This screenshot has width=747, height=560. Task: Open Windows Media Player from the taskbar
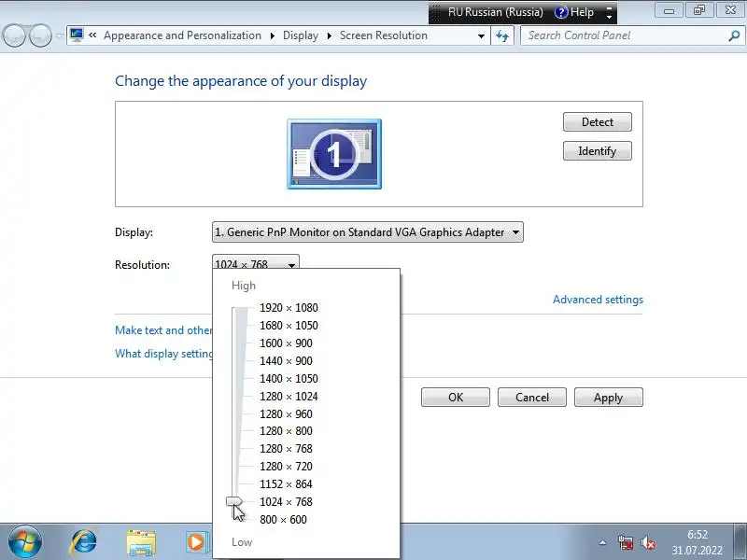197,542
